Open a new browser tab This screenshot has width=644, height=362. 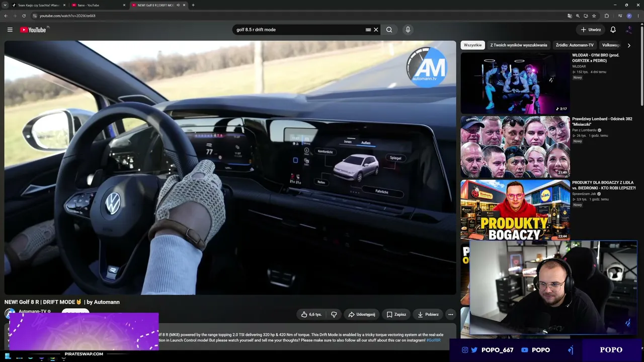193,5
